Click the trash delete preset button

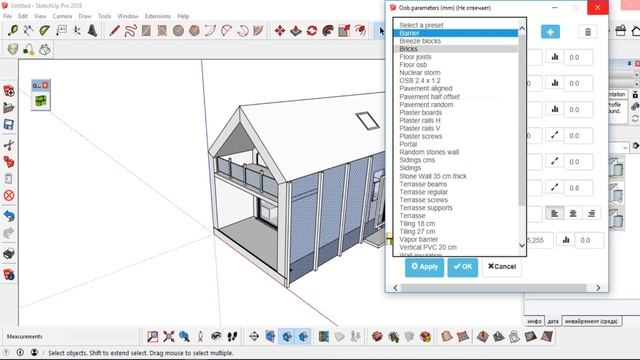click(588, 32)
